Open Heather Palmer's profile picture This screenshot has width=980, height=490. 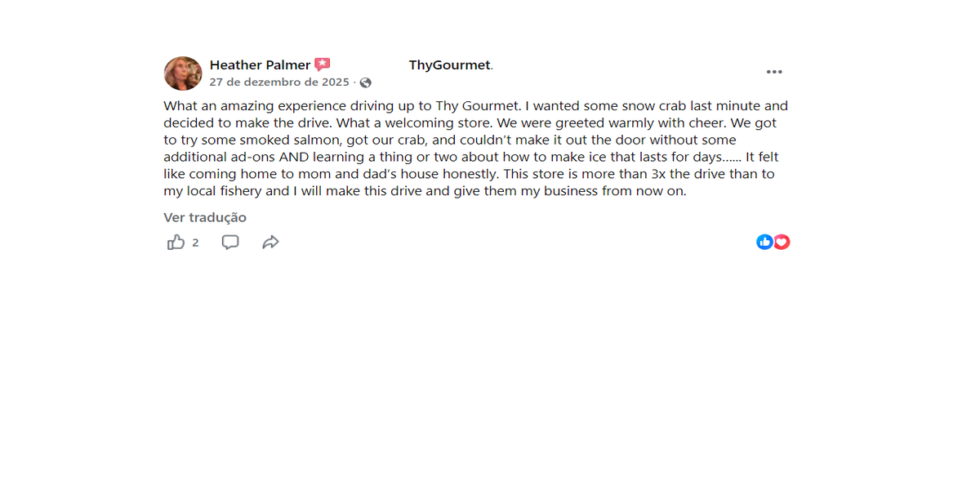(183, 73)
